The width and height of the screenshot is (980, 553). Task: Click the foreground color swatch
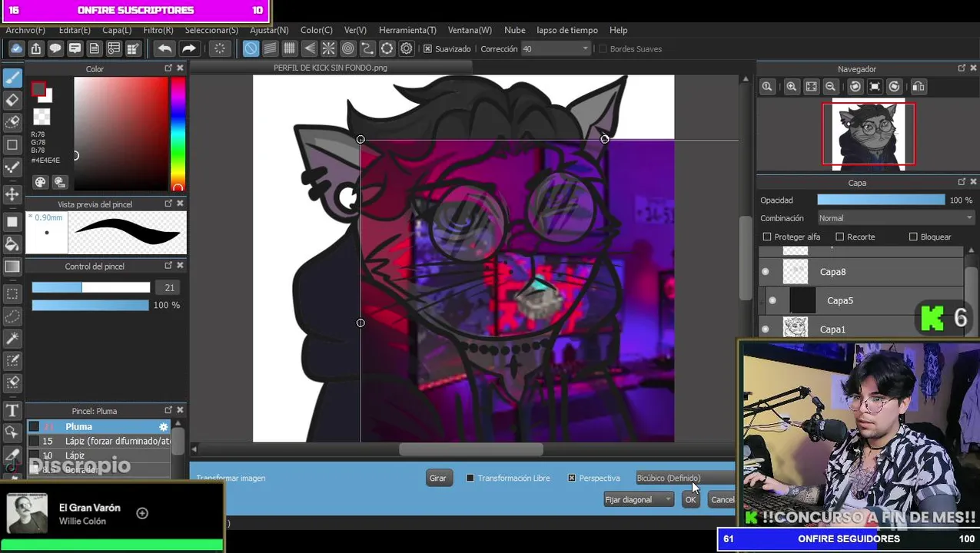click(38, 89)
